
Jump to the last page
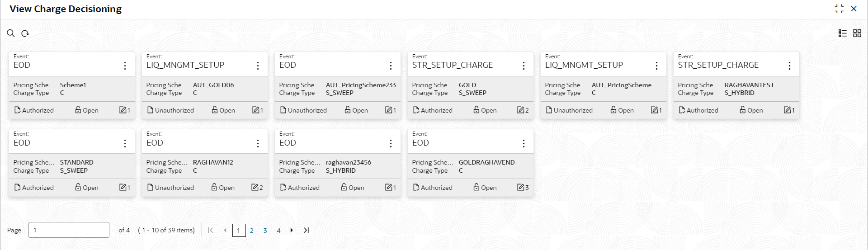306,230
